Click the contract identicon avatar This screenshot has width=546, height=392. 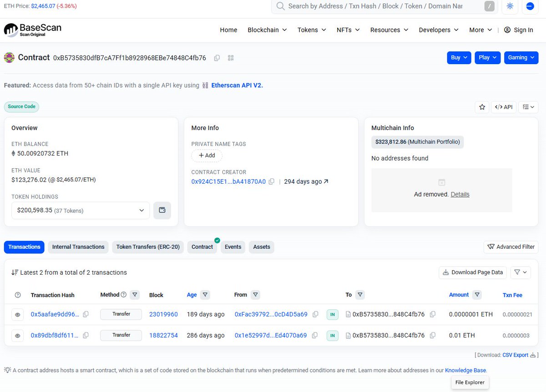point(9,58)
